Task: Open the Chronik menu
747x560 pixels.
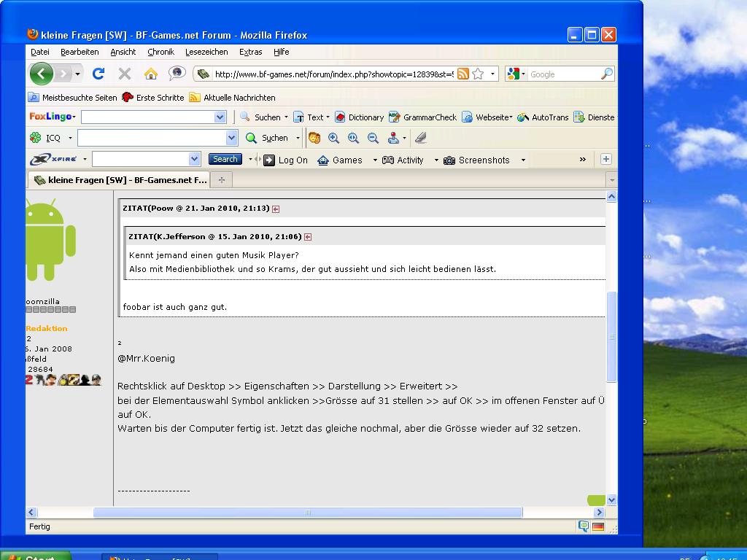Action: (160, 52)
